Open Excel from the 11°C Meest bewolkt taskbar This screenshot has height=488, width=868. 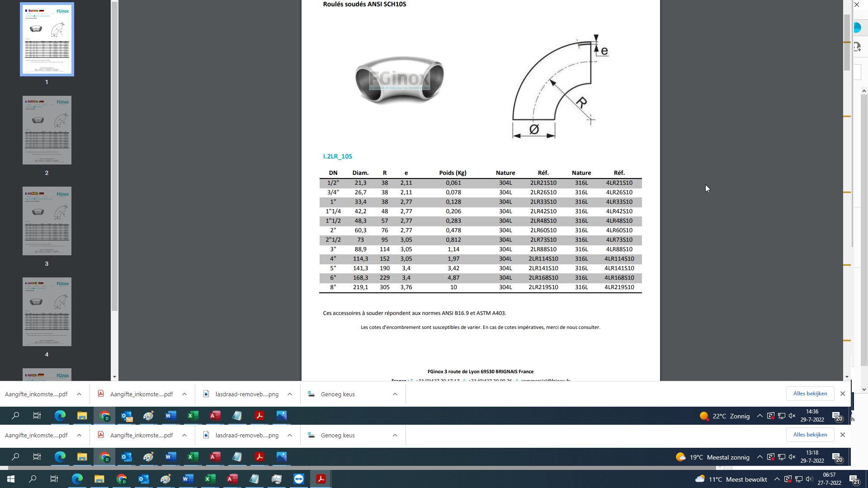click(210, 479)
